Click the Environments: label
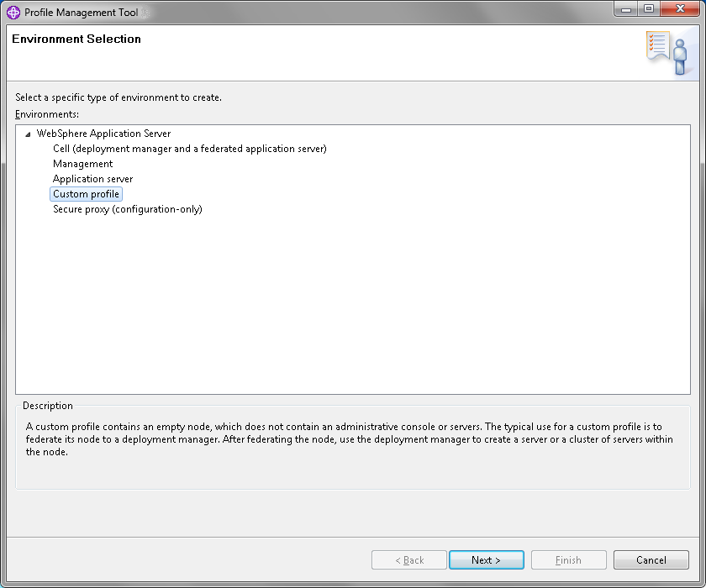706x588 pixels. pyautogui.click(x=47, y=114)
